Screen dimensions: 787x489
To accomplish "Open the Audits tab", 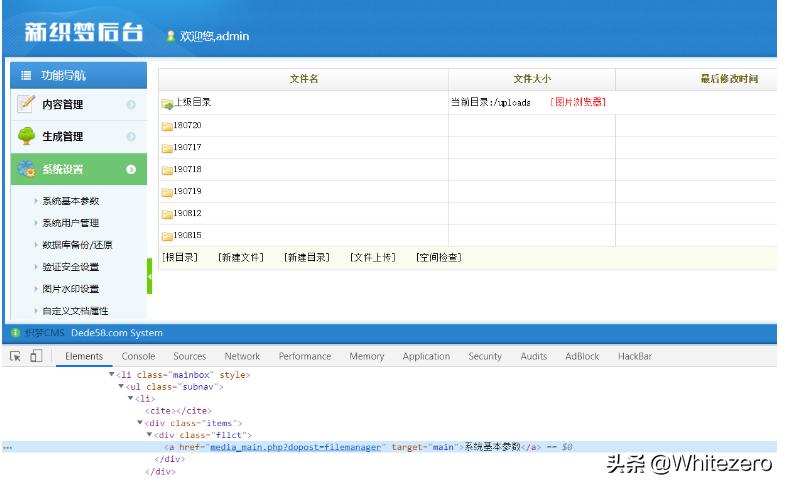I will [534, 356].
